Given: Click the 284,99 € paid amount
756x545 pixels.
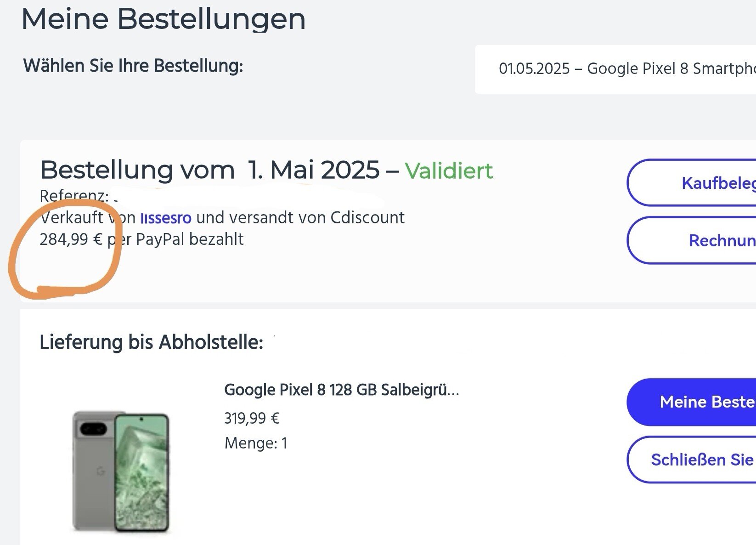Looking at the screenshot, I should (x=71, y=239).
